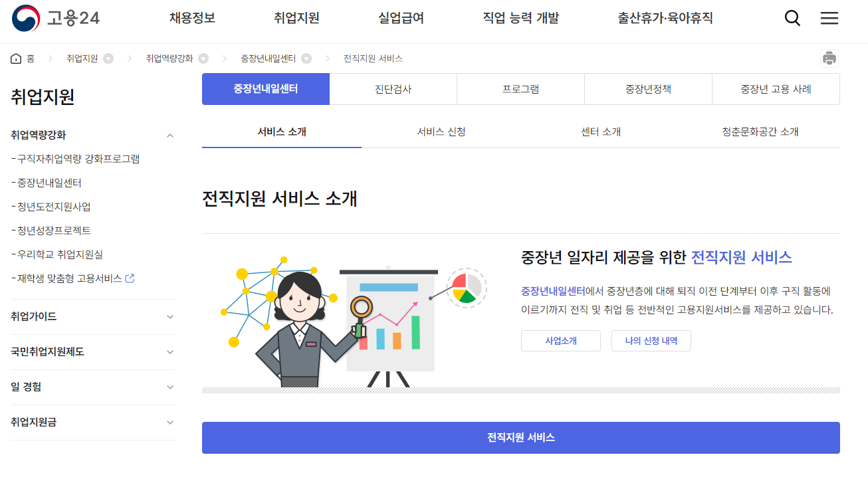Click the 나의 신청 내역 button
The height and width of the screenshot is (479, 868).
pos(651,341)
